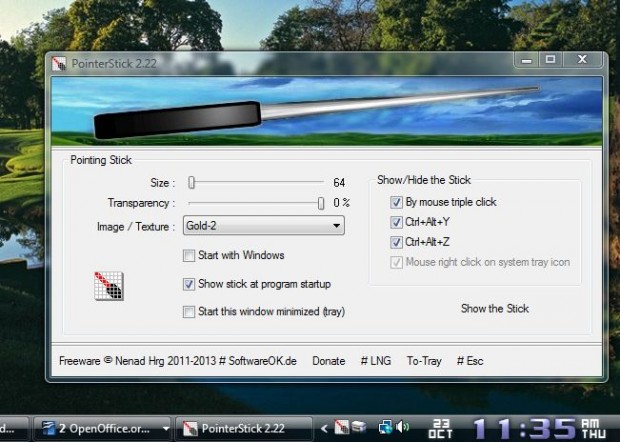Click To-Tray to minimize to tray
Image resolution: width=620 pixels, height=442 pixels.
pyautogui.click(x=424, y=361)
